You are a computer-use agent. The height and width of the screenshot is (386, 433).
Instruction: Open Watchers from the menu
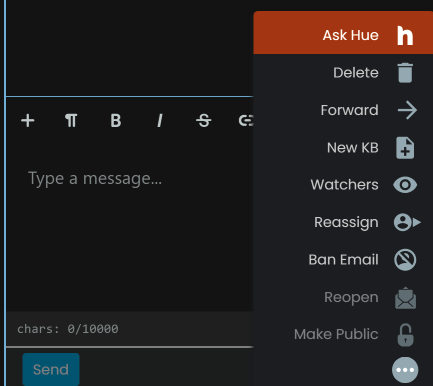(343, 185)
